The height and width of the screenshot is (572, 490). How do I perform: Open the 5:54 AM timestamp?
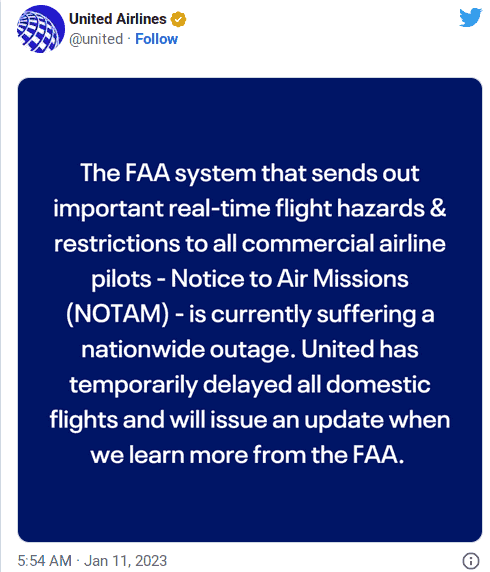coord(45,561)
